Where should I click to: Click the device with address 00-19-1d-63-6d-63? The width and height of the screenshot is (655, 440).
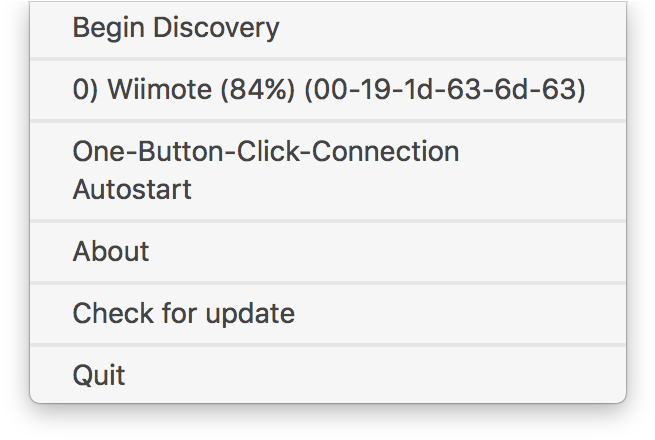pyautogui.click(x=328, y=90)
